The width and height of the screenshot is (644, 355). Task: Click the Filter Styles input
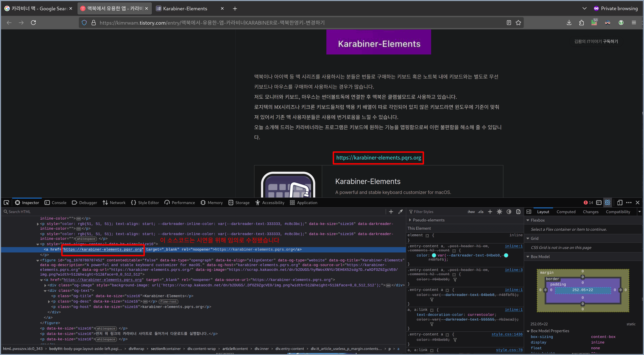436,211
